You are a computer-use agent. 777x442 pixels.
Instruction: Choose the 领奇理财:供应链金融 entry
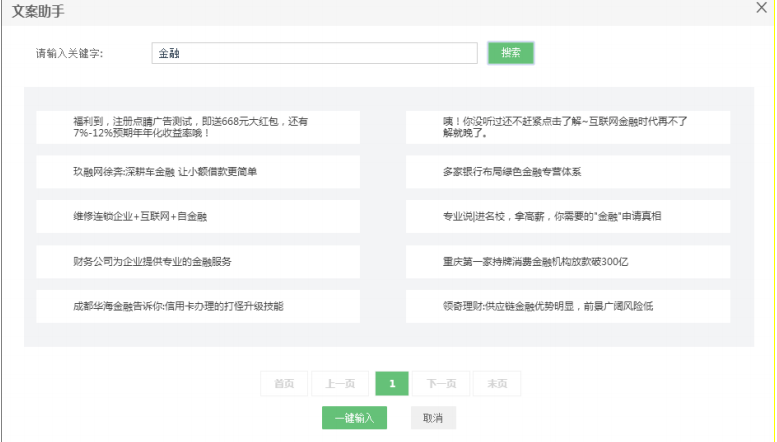567,306
